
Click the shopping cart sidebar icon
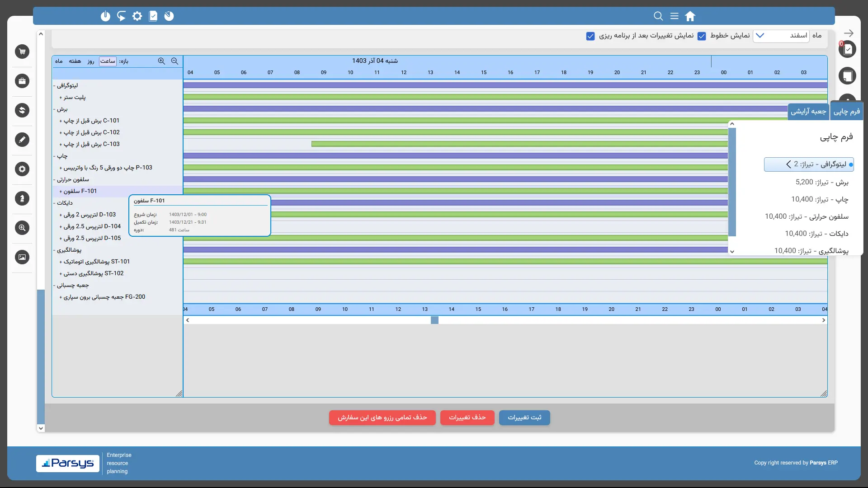tap(22, 52)
